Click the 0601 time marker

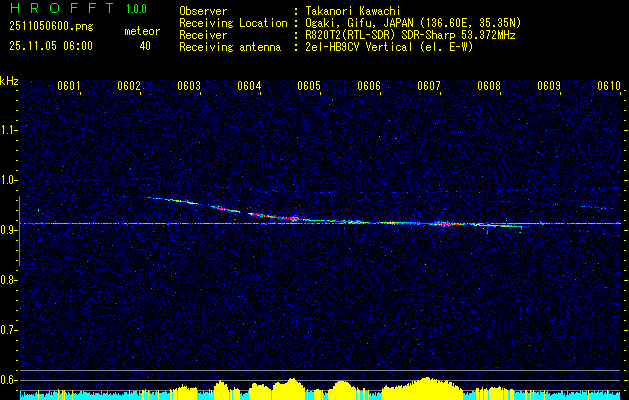click(69, 86)
